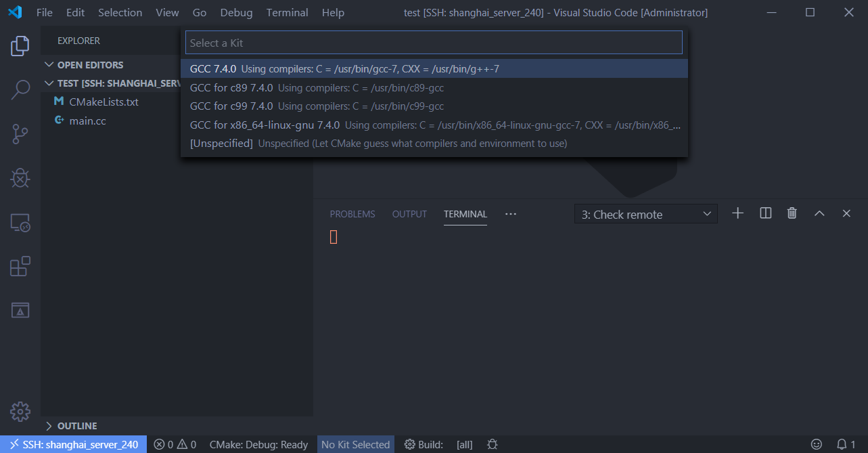Open the Go menu
Image resolution: width=868 pixels, height=453 pixels.
[x=199, y=12]
